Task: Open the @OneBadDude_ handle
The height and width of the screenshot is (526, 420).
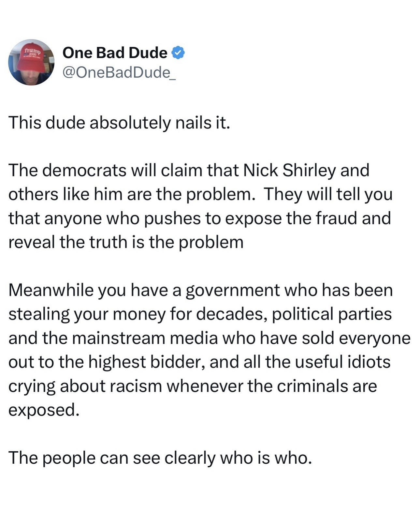Action: pos(119,72)
